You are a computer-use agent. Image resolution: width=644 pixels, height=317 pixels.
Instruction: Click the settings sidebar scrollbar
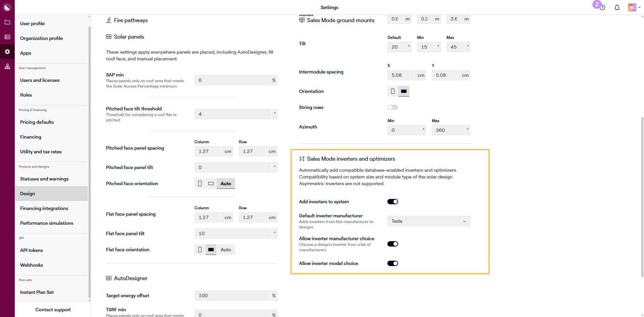click(x=90, y=161)
